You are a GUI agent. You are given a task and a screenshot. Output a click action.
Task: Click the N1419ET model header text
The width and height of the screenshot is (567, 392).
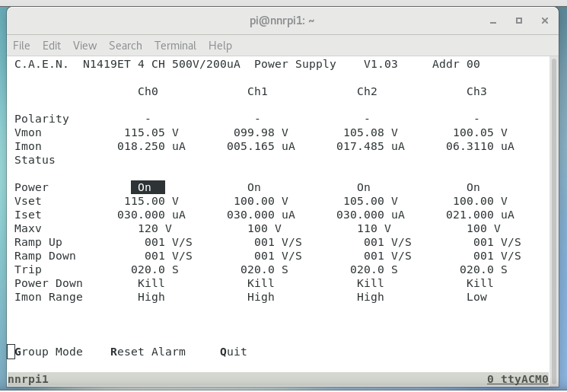click(107, 65)
